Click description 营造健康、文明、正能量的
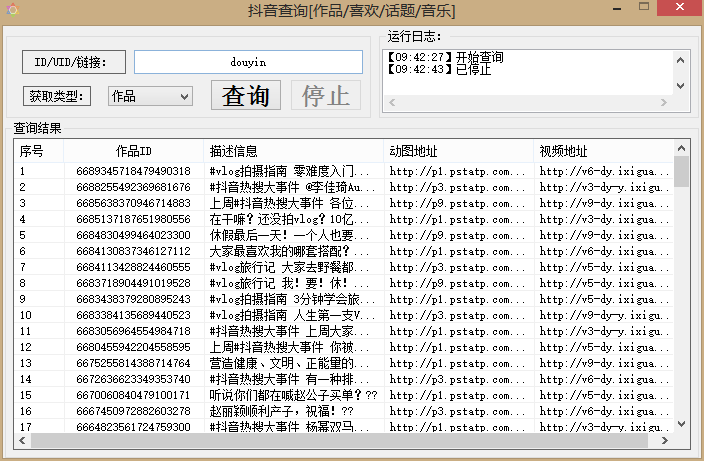The image size is (704, 461). [x=289, y=363]
